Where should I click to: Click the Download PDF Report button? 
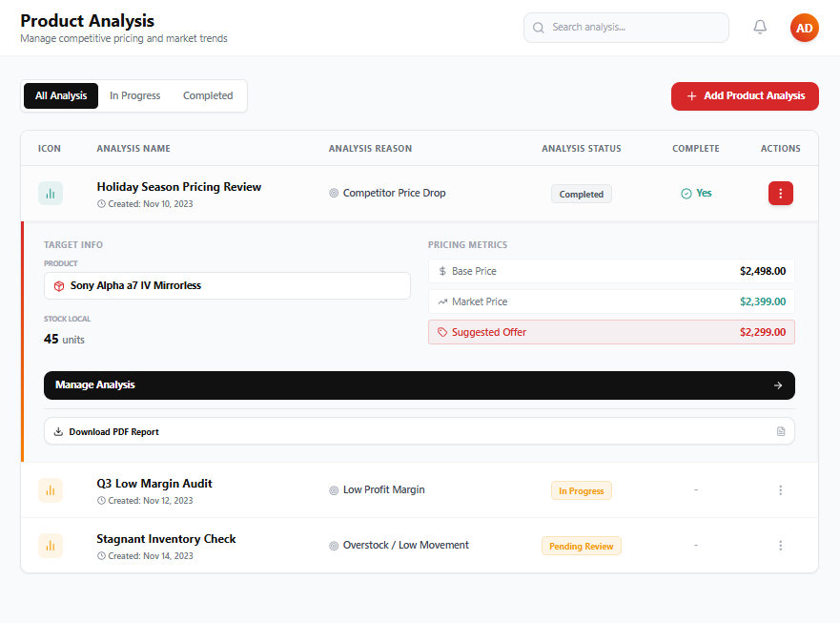pos(420,431)
